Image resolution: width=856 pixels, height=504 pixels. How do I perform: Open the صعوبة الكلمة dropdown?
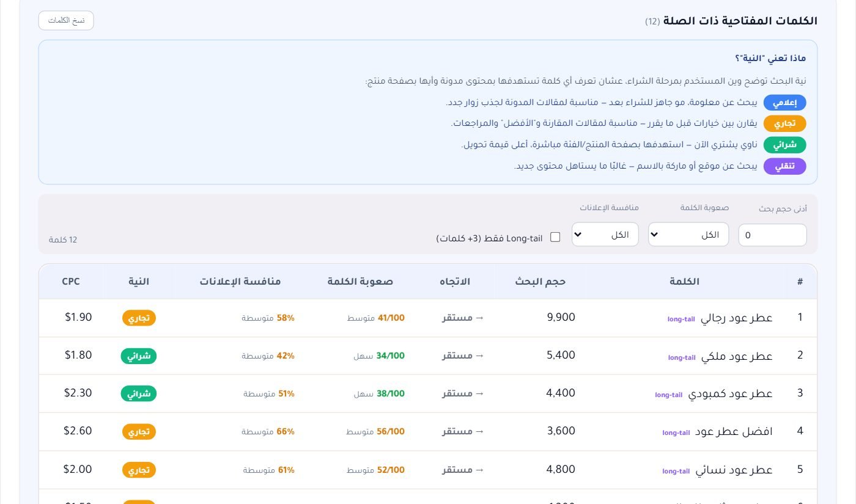688,235
